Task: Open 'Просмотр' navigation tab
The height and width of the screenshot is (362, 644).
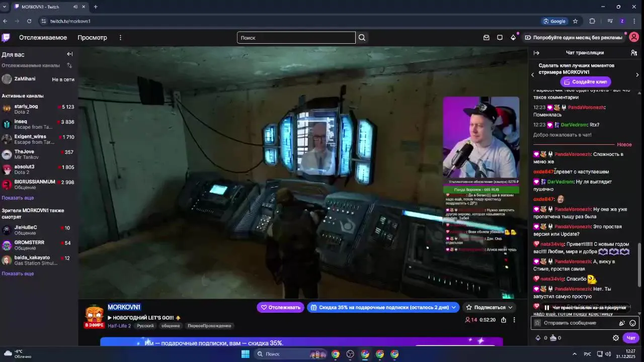Action: pyautogui.click(x=92, y=38)
